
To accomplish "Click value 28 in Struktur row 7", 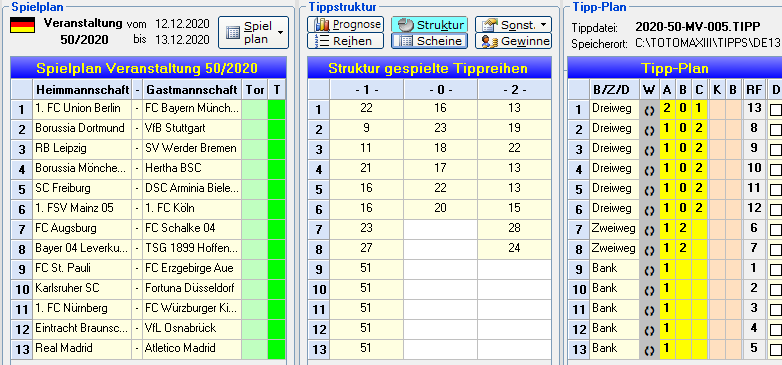I will (514, 229).
